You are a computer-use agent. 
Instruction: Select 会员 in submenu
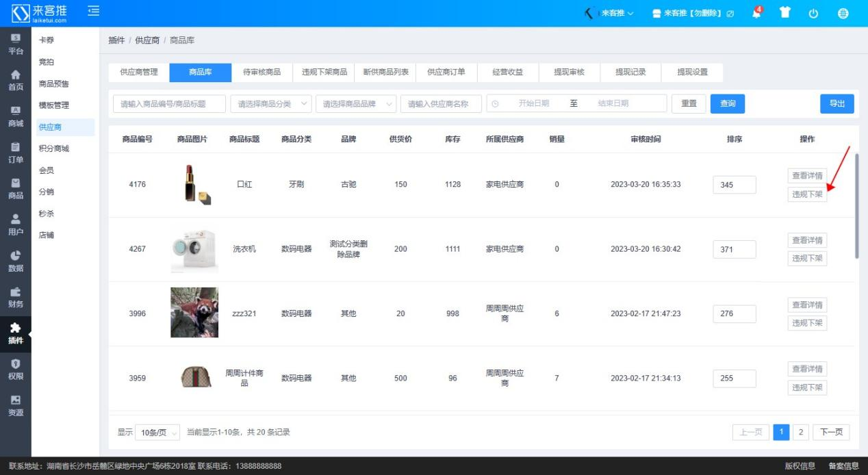pyautogui.click(x=47, y=170)
